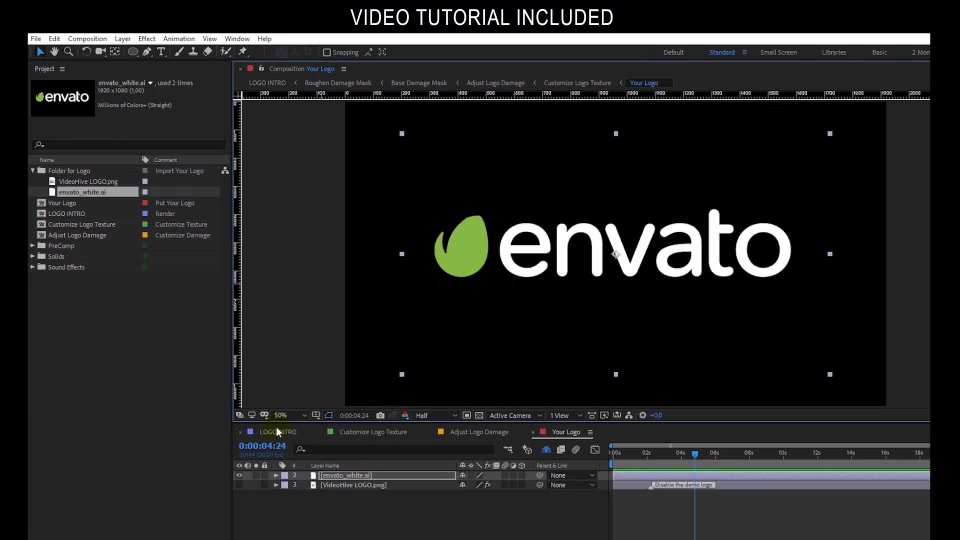This screenshot has height=540, width=960.
Task: Toggle transparency grid icon in viewer
Action: point(479,415)
